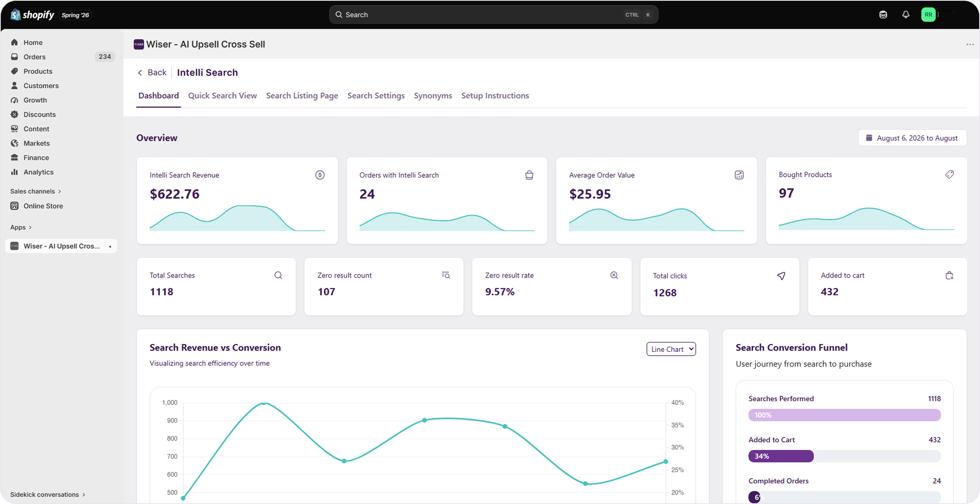Click the Content icon in sidebar

14,129
